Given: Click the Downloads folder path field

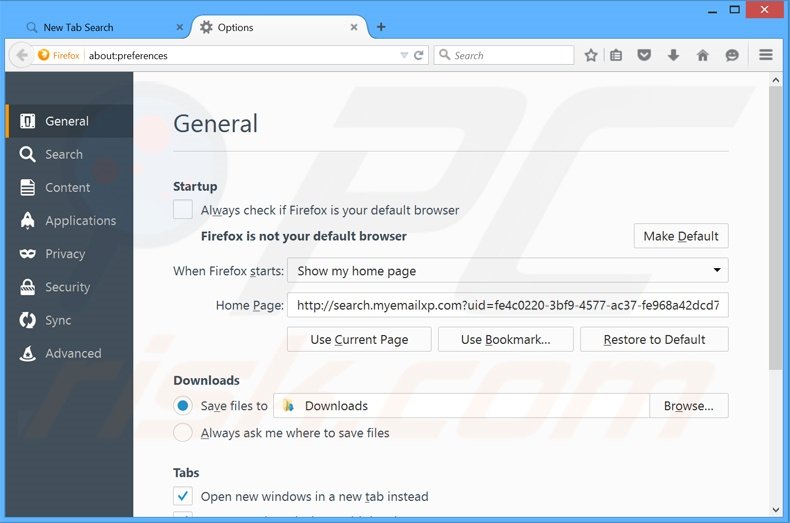Looking at the screenshot, I should pos(462,406).
